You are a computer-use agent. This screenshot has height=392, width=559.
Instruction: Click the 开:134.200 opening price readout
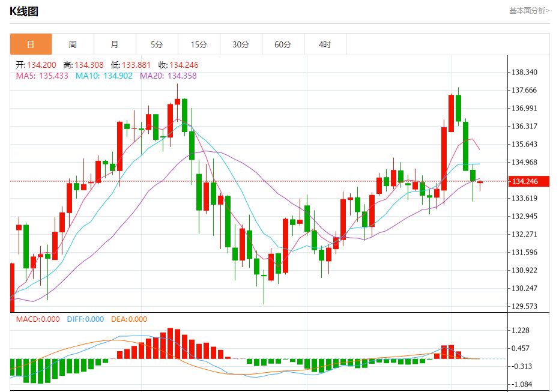click(x=36, y=65)
